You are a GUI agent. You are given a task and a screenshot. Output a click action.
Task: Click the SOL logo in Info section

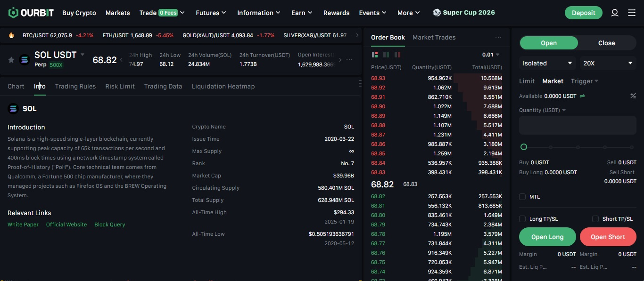13,109
